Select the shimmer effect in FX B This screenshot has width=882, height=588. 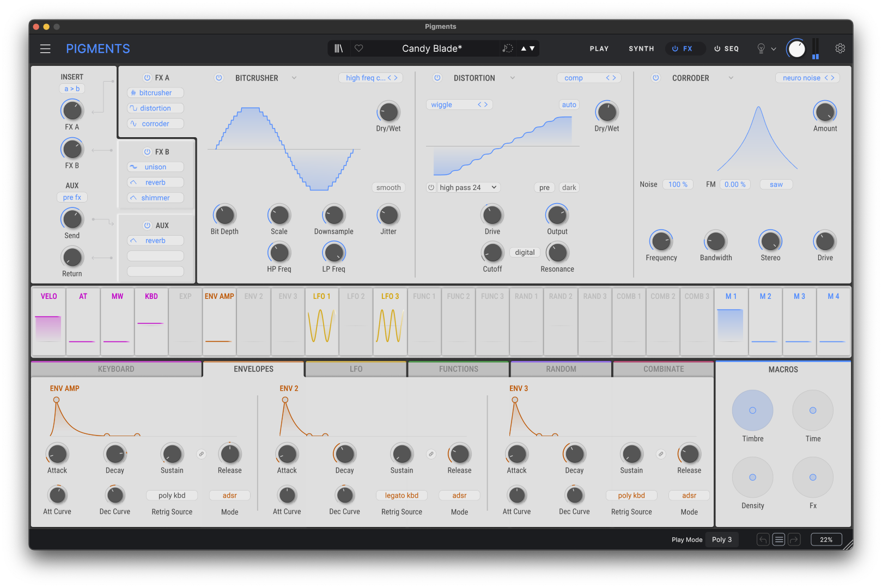pos(155,198)
